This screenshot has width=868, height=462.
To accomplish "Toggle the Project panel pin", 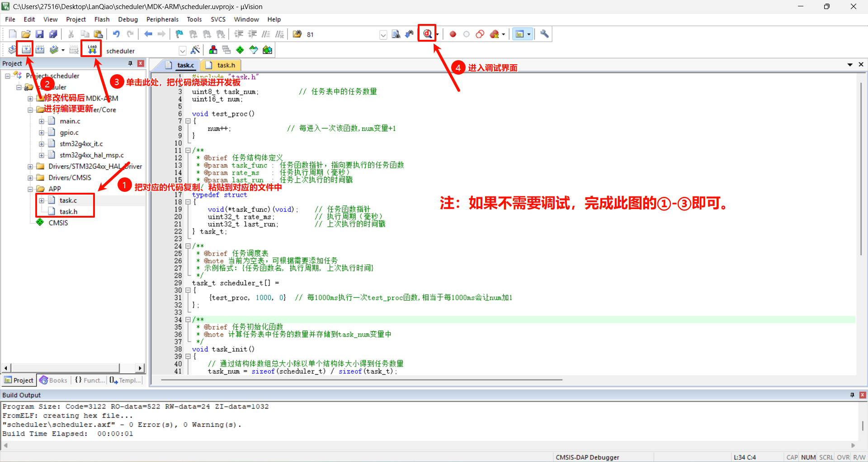I will [x=131, y=63].
